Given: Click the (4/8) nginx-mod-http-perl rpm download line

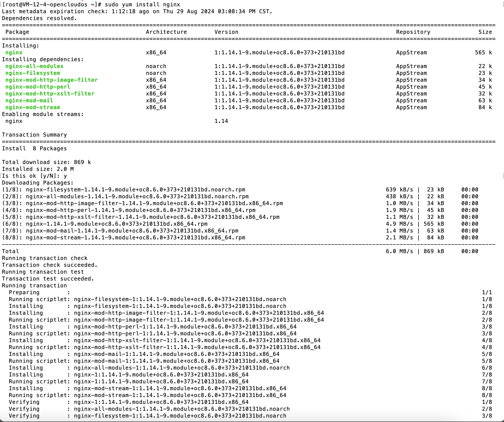Looking at the screenshot, I should pos(240,210).
